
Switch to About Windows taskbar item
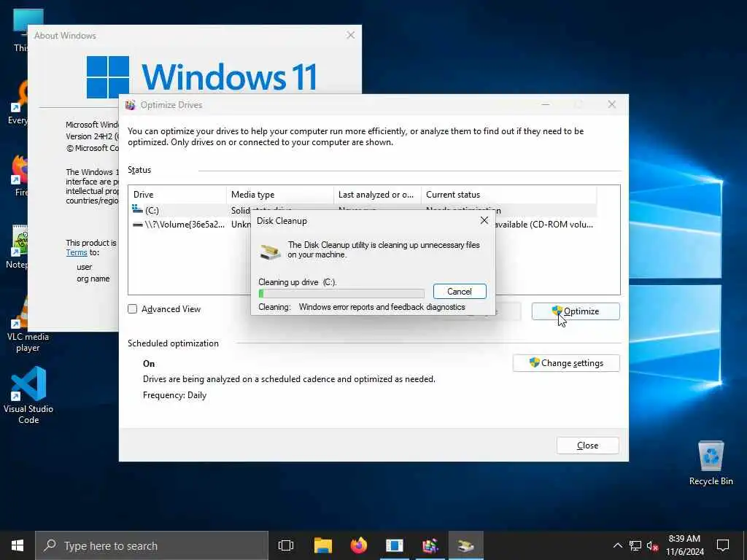(x=395, y=545)
